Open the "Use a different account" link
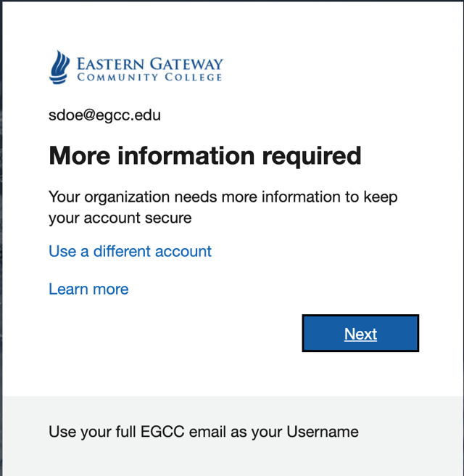 point(130,251)
